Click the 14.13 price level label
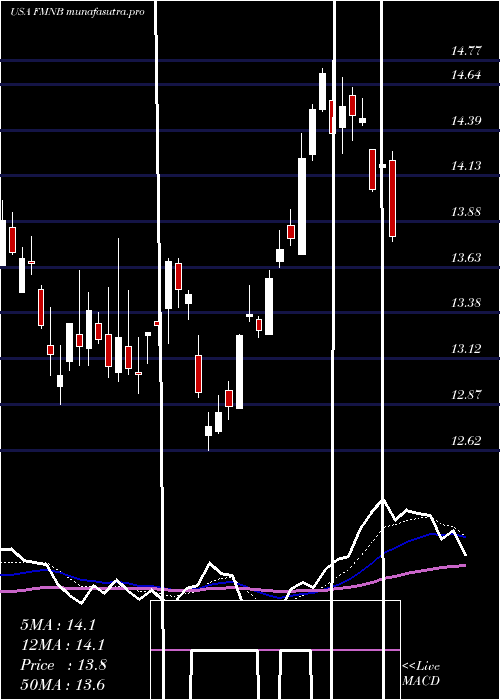This screenshot has height=700, width=500. click(x=466, y=166)
